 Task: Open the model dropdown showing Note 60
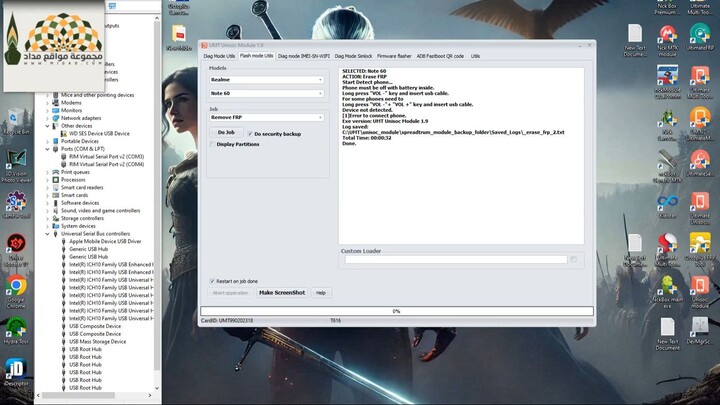[x=266, y=93]
